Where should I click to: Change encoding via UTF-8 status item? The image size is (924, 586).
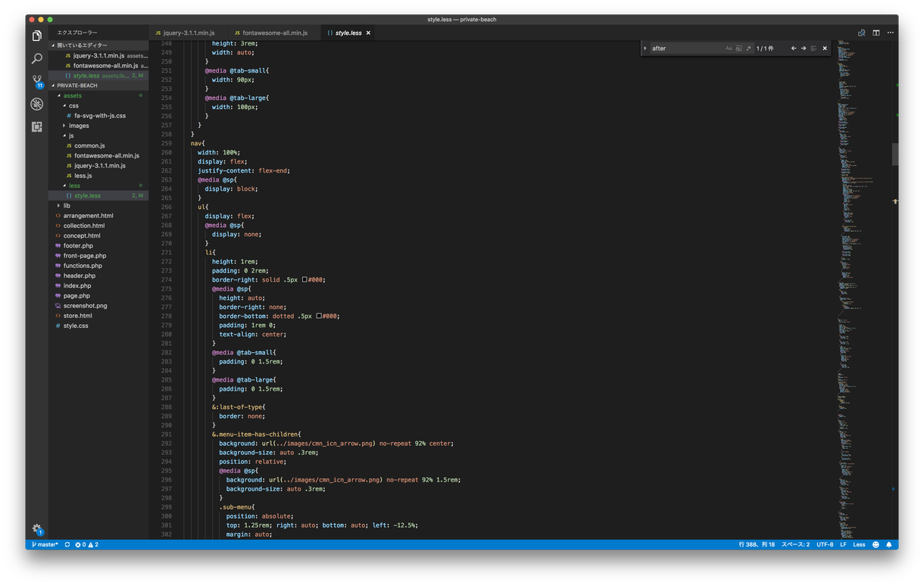point(825,544)
